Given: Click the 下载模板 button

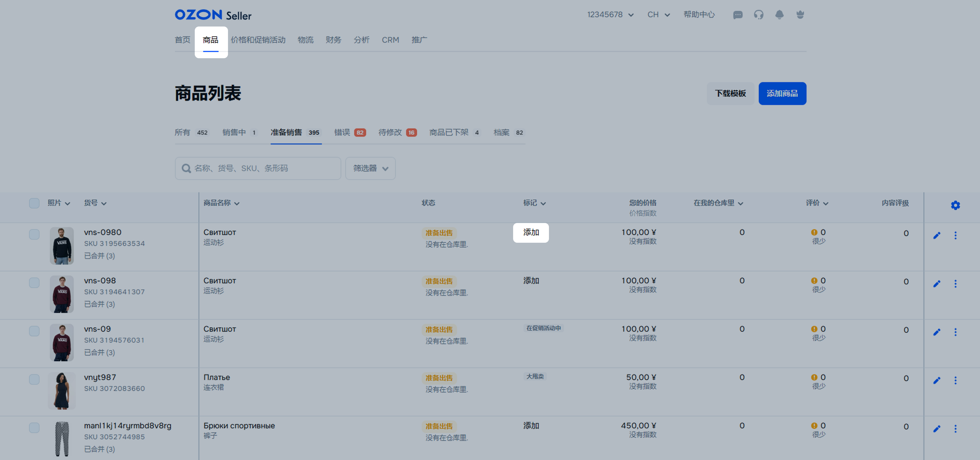Looking at the screenshot, I should 730,94.
